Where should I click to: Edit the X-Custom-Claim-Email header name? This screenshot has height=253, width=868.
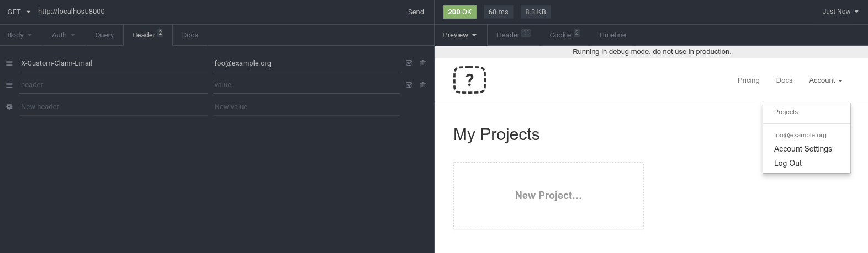click(x=113, y=63)
